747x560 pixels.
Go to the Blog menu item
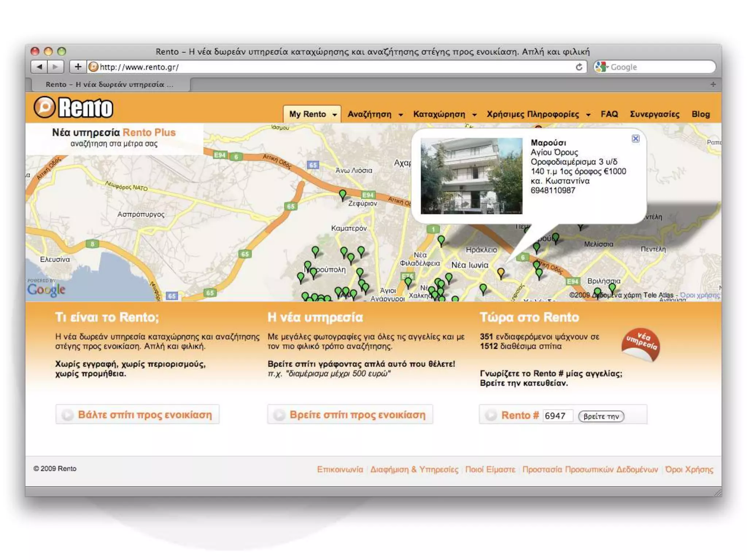pyautogui.click(x=700, y=114)
